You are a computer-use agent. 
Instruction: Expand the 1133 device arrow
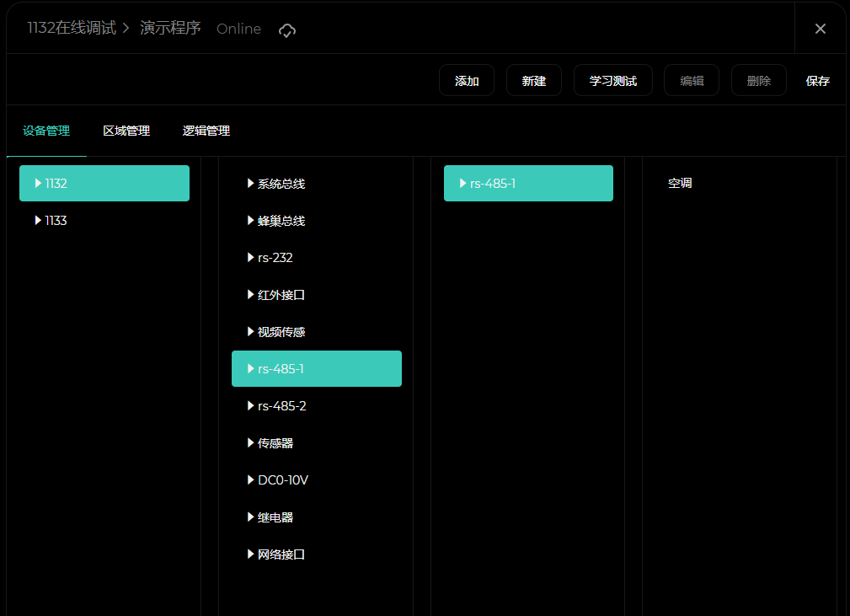[38, 220]
